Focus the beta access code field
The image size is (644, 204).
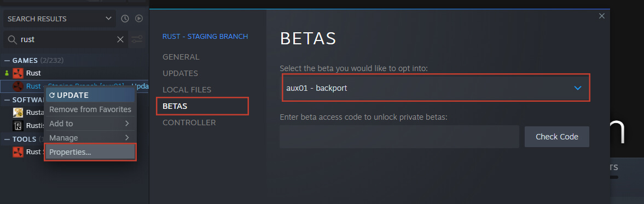[x=399, y=137]
